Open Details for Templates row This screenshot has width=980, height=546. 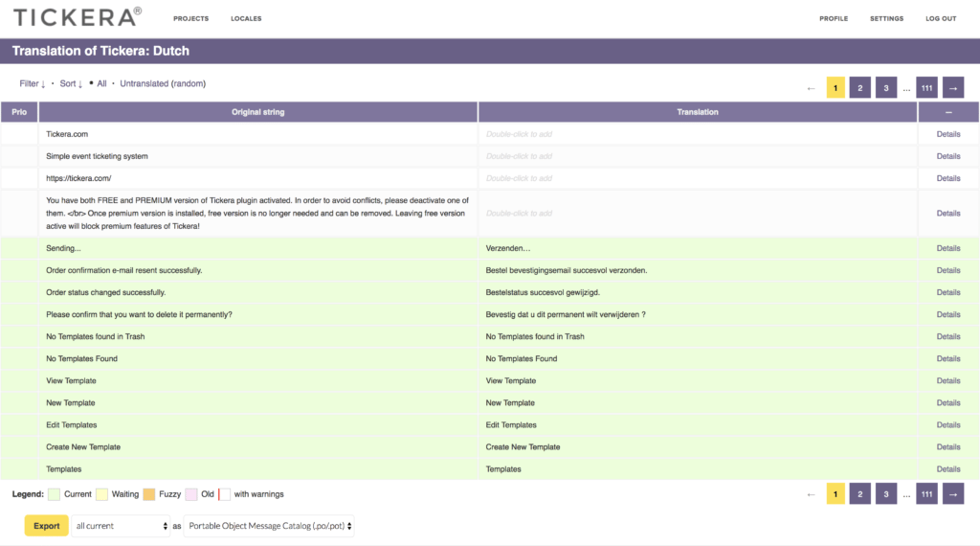tap(948, 469)
